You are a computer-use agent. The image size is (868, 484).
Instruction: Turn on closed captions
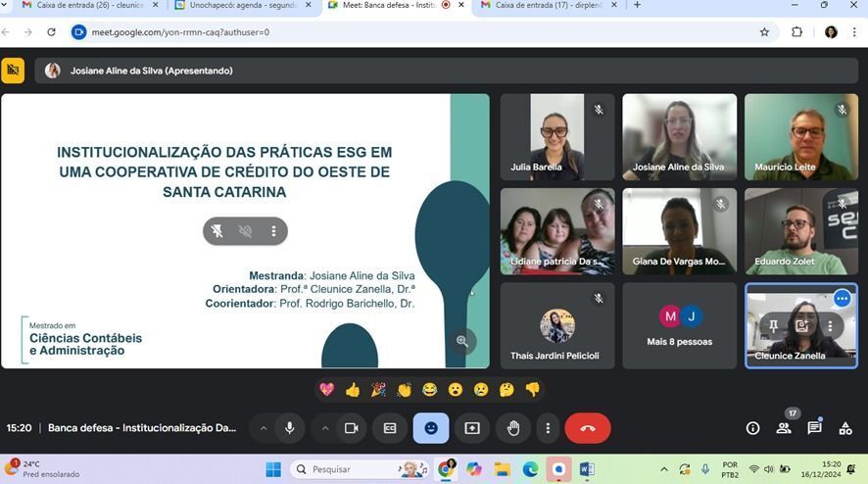(x=390, y=428)
